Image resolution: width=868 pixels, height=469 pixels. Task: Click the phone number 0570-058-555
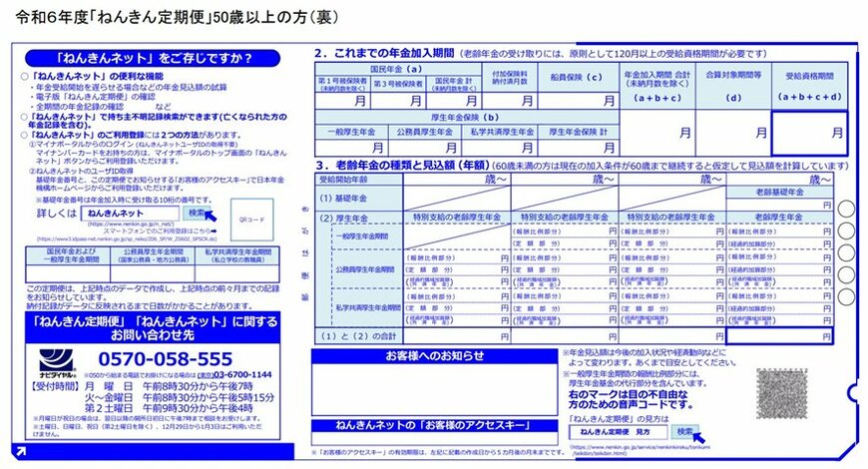166,359
